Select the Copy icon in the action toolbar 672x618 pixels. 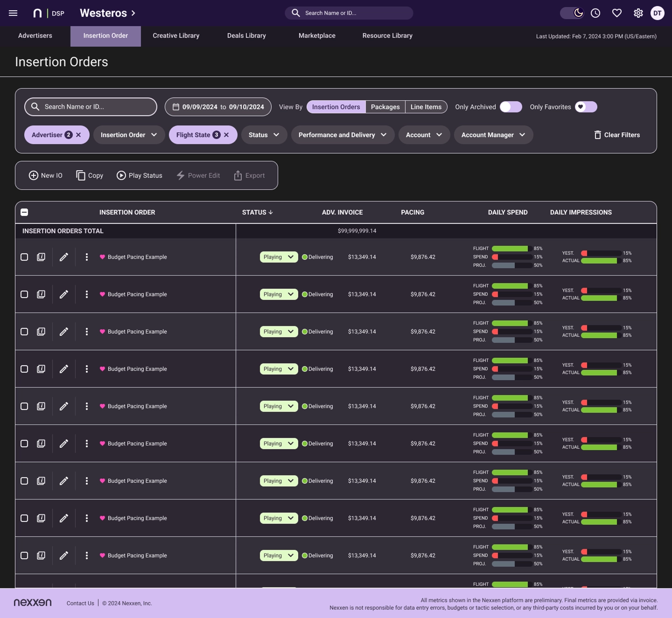[80, 175]
